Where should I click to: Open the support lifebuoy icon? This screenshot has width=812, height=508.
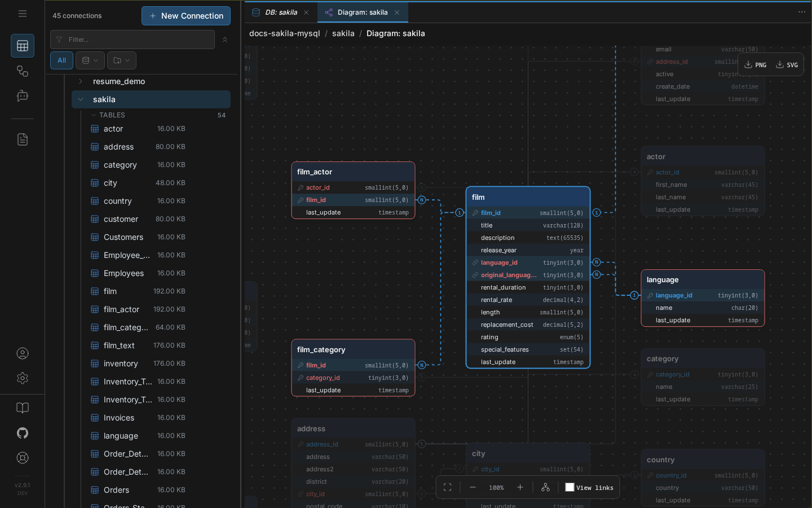pyautogui.click(x=23, y=458)
